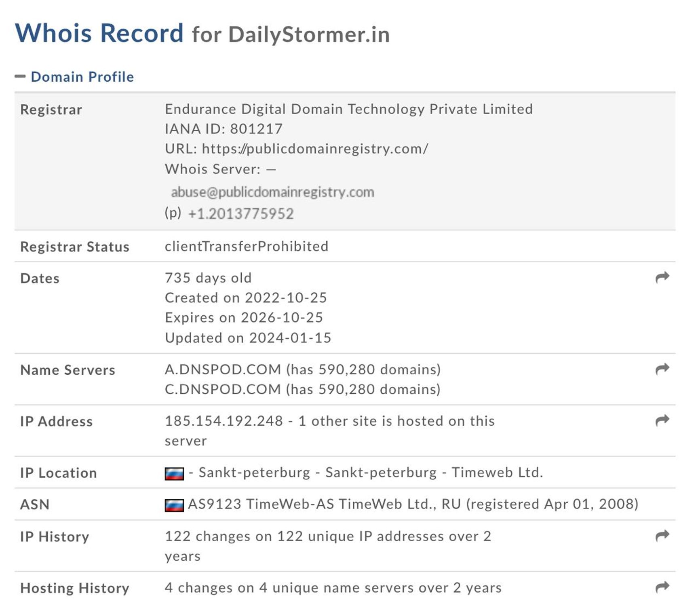This screenshot has height=610, width=700.
Task: Click the arrow icon in IP Address row
Action: pyautogui.click(x=662, y=420)
